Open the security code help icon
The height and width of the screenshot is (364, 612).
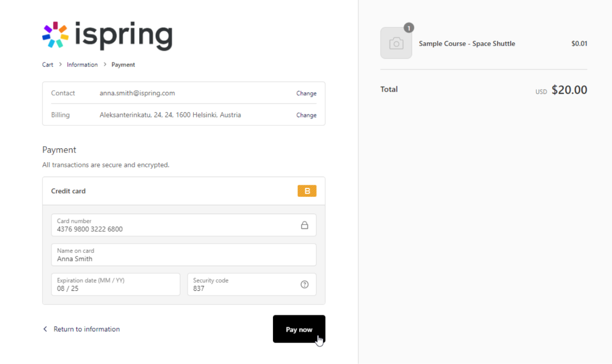[x=304, y=284]
